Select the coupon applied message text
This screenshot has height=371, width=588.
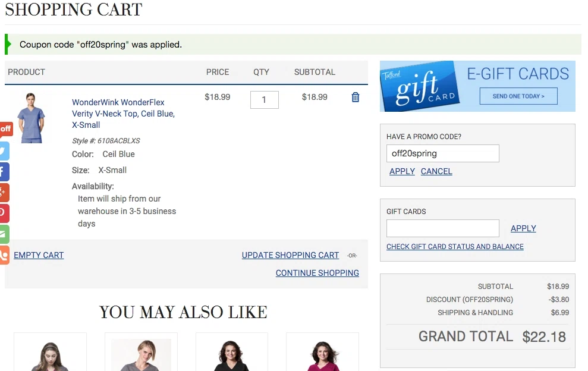(x=100, y=44)
